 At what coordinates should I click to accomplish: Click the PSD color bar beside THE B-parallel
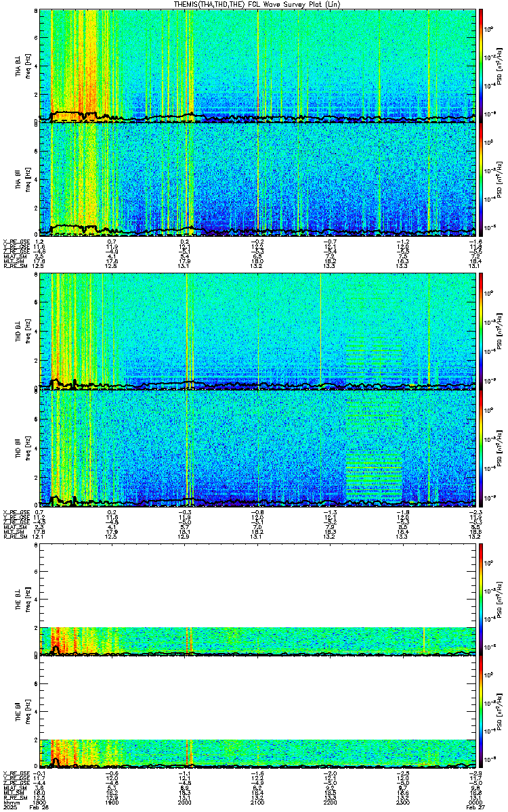[481, 713]
